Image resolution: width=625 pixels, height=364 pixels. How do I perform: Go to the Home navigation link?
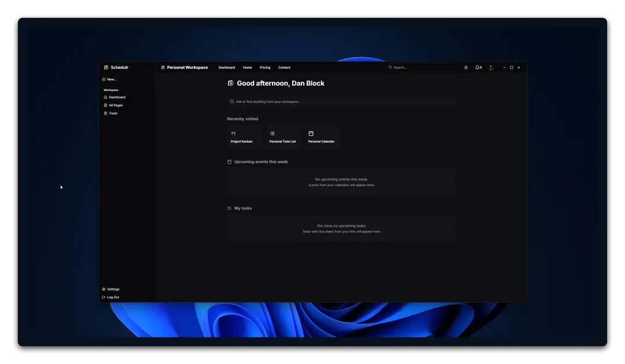coord(247,68)
